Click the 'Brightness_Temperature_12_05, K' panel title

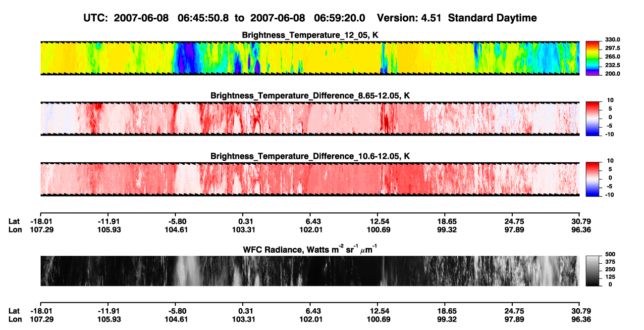[310, 35]
